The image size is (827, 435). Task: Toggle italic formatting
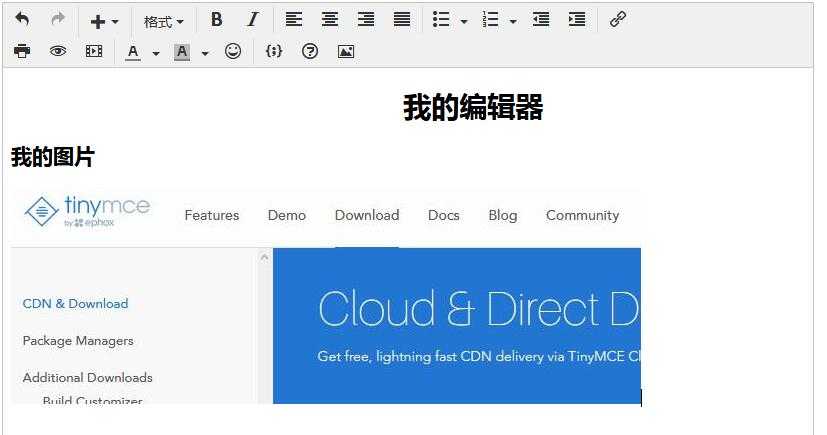[253, 20]
